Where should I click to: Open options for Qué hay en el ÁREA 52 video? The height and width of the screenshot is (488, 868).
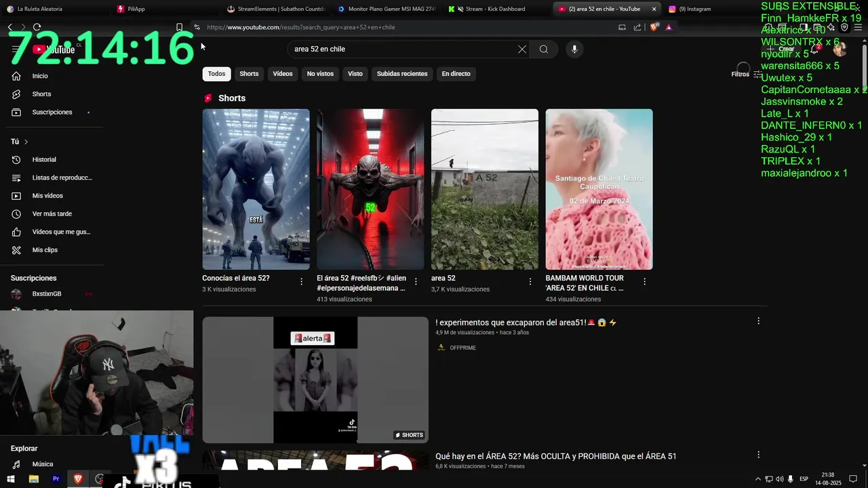[759, 455]
